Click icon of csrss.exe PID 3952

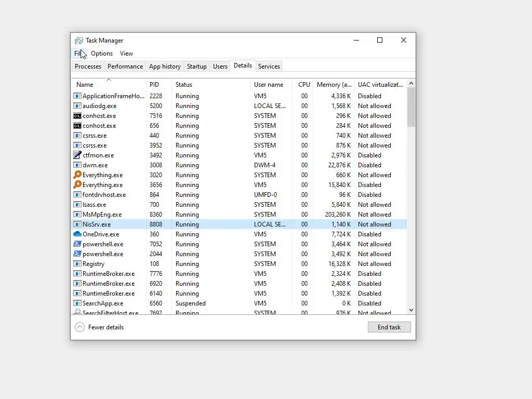(77, 145)
